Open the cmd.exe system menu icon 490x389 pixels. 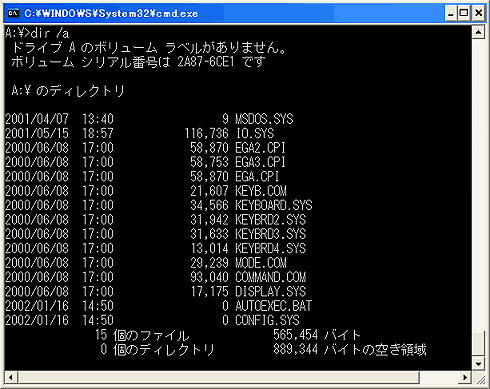13,13
